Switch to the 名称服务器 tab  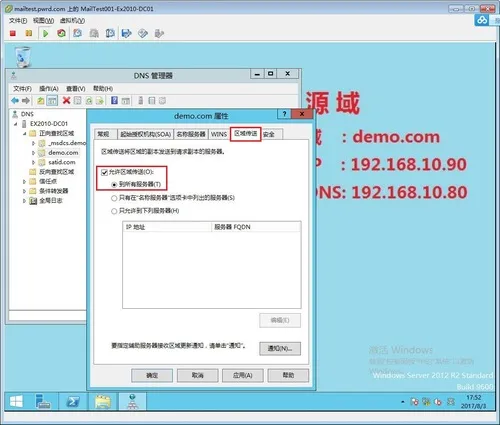[191, 134]
